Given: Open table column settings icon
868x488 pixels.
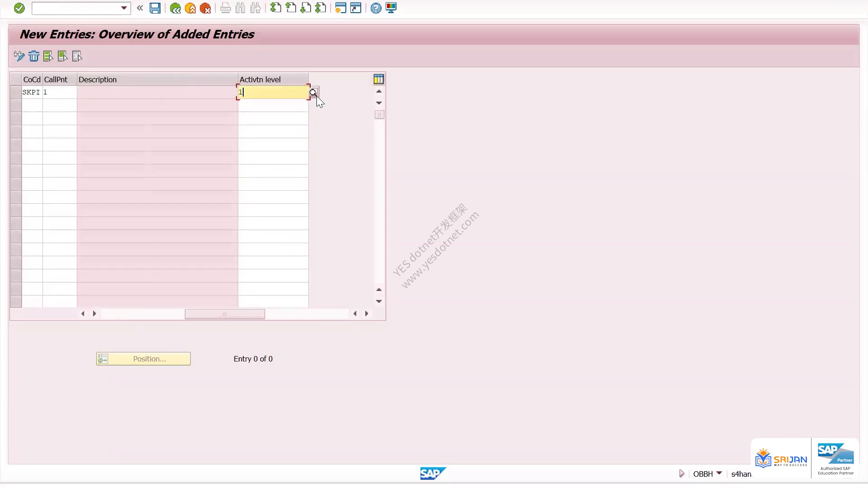Looking at the screenshot, I should tap(379, 80).
